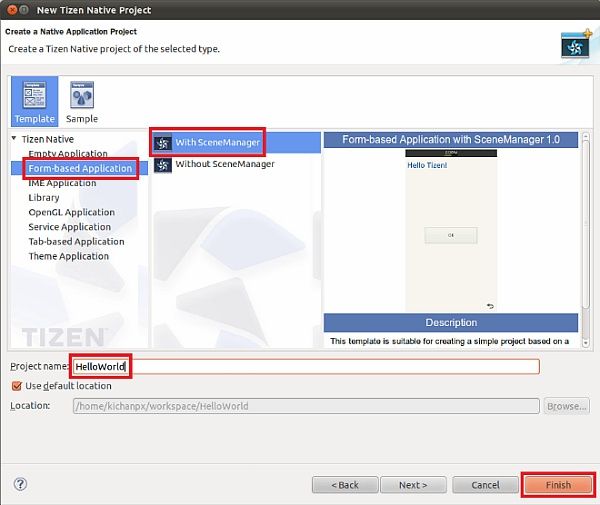This screenshot has height=505, width=600.
Task: Click the Location path field
Action: click(306, 406)
